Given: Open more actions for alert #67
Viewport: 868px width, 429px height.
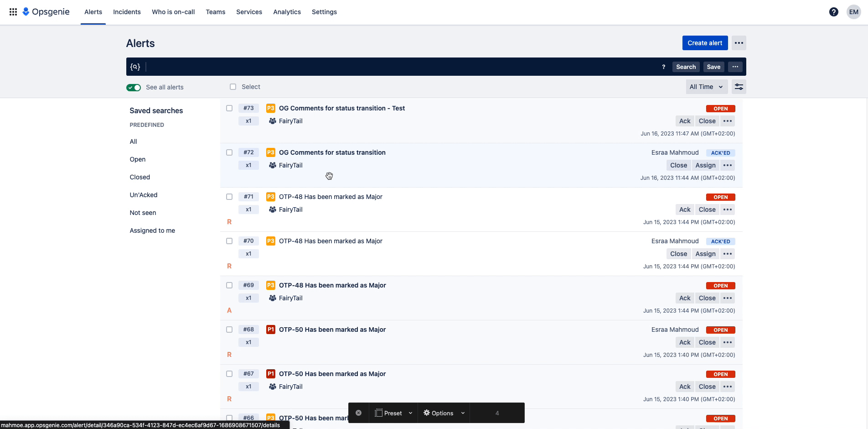Looking at the screenshot, I should click(728, 387).
